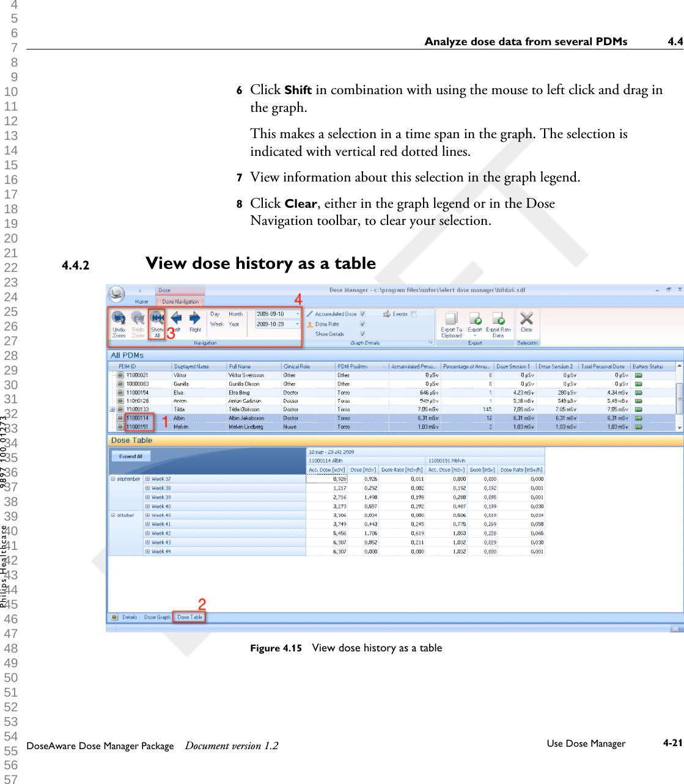Open the Dose Graph tab
This screenshot has width=684, height=784.
click(157, 617)
